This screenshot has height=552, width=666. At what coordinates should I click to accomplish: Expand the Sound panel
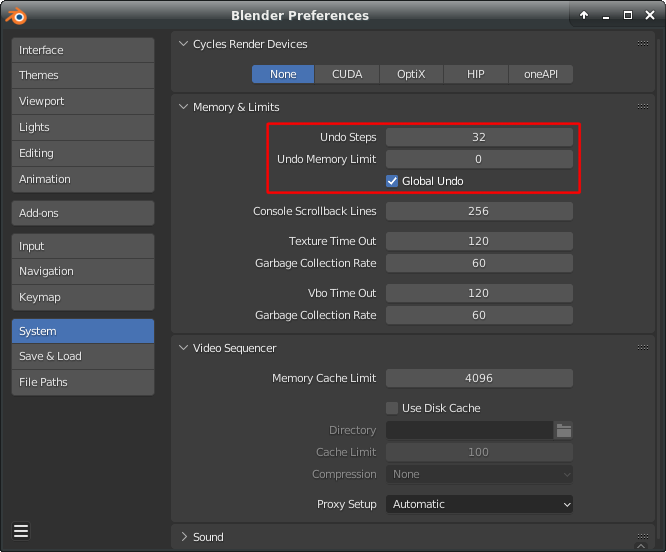click(x=183, y=537)
